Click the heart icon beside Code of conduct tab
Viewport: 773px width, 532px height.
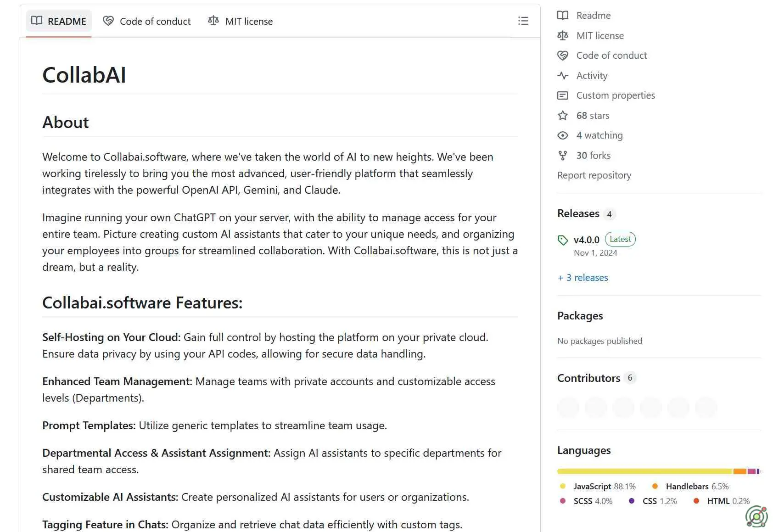pyautogui.click(x=108, y=21)
